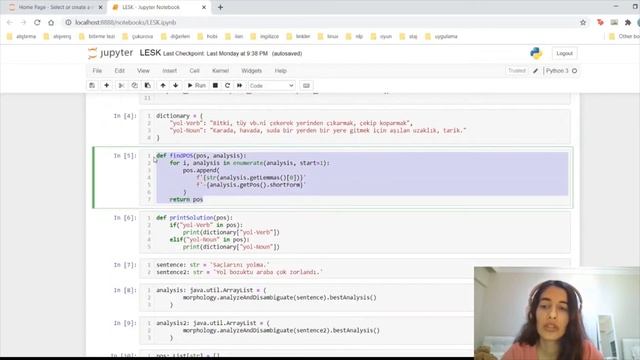
Task: Open the diğerleri bookmarks folder
Action: (x=176, y=36)
